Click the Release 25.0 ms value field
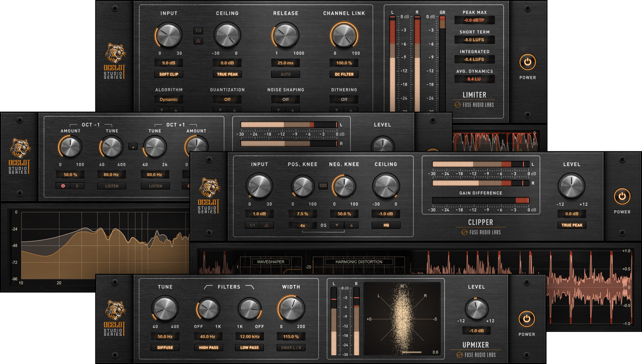The width and height of the screenshot is (642, 364). click(285, 63)
